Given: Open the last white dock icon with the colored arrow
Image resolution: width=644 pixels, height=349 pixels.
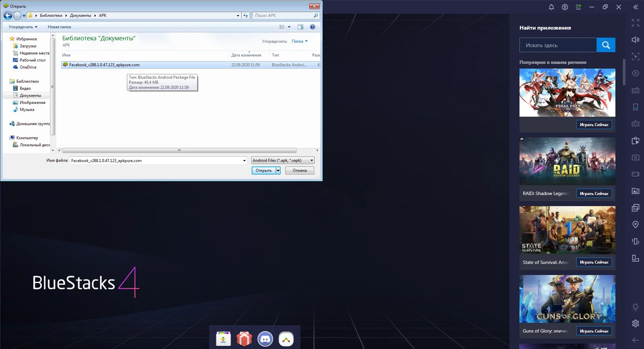Looking at the screenshot, I should point(286,339).
